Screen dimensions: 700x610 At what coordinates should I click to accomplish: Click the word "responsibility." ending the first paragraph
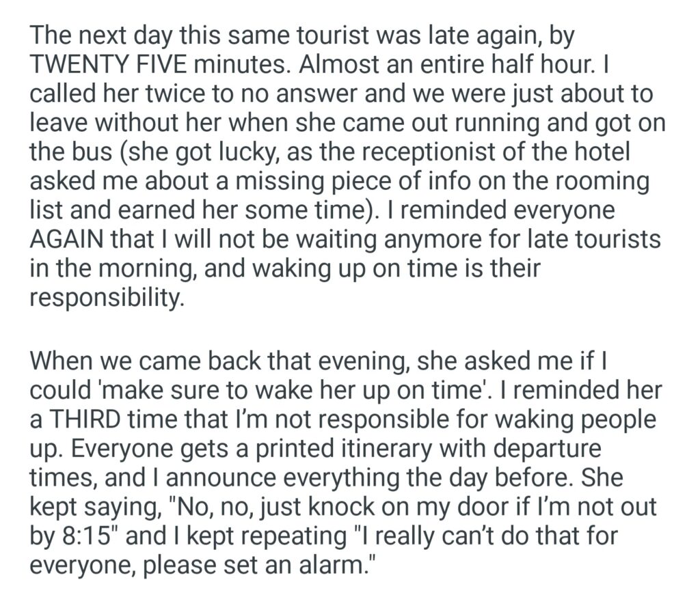pos(107,300)
